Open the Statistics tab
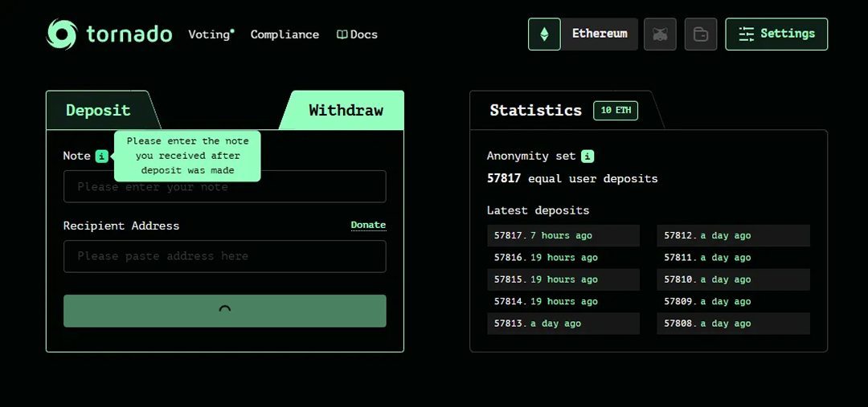The height and width of the screenshot is (407, 868). (535, 111)
